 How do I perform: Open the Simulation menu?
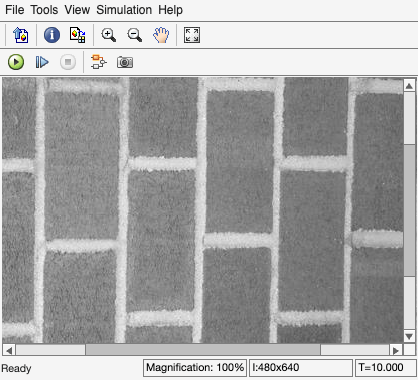(x=124, y=10)
